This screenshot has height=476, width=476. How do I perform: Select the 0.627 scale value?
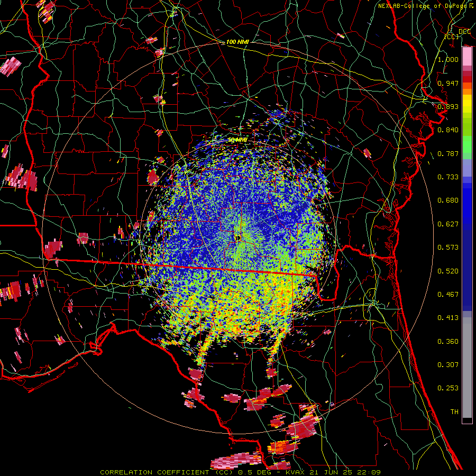click(x=448, y=224)
